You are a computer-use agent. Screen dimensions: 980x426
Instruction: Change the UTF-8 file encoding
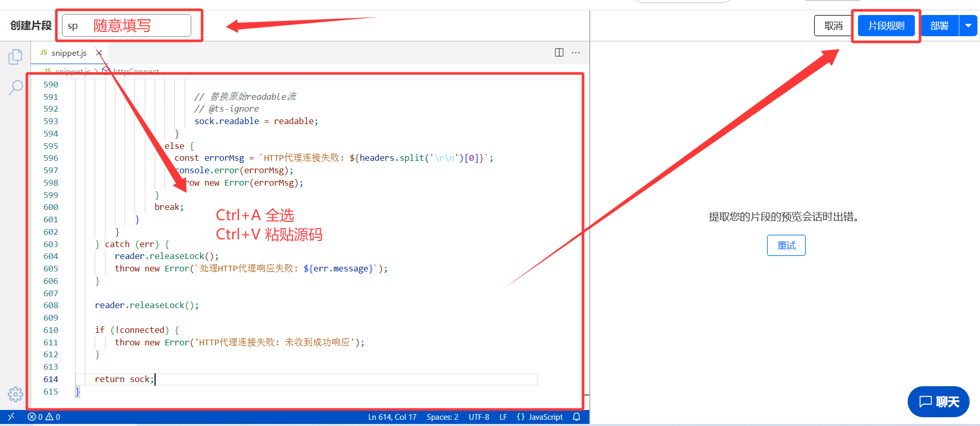coord(479,417)
